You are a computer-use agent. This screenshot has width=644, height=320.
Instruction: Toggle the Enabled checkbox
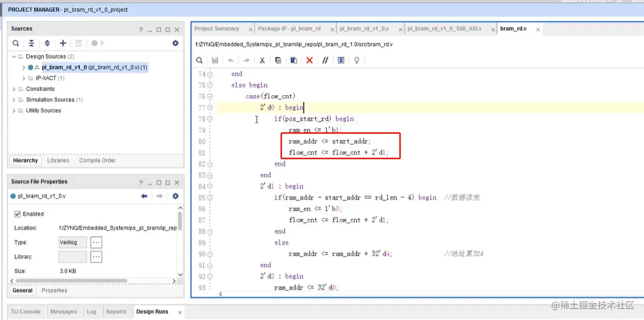tap(18, 214)
